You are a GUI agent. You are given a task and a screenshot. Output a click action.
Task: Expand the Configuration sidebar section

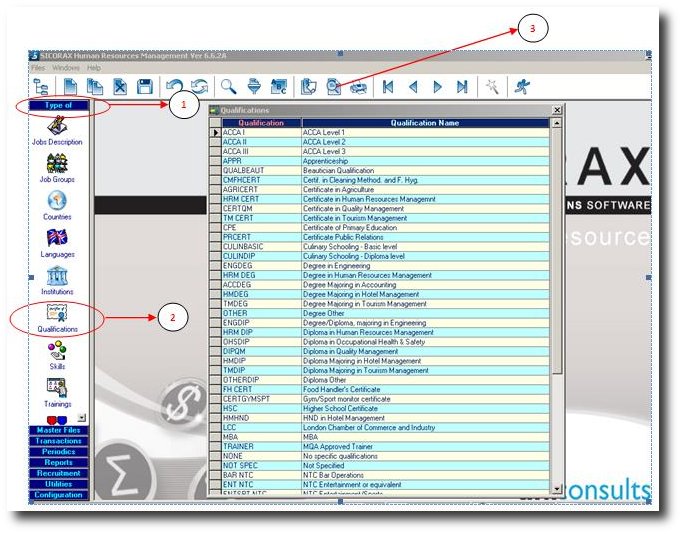pos(58,495)
